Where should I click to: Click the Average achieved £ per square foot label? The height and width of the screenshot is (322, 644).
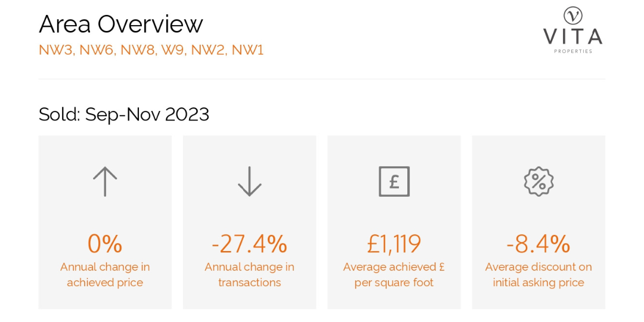tap(394, 275)
